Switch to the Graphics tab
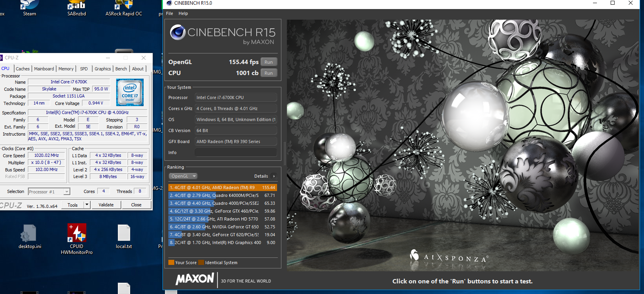 [103, 69]
